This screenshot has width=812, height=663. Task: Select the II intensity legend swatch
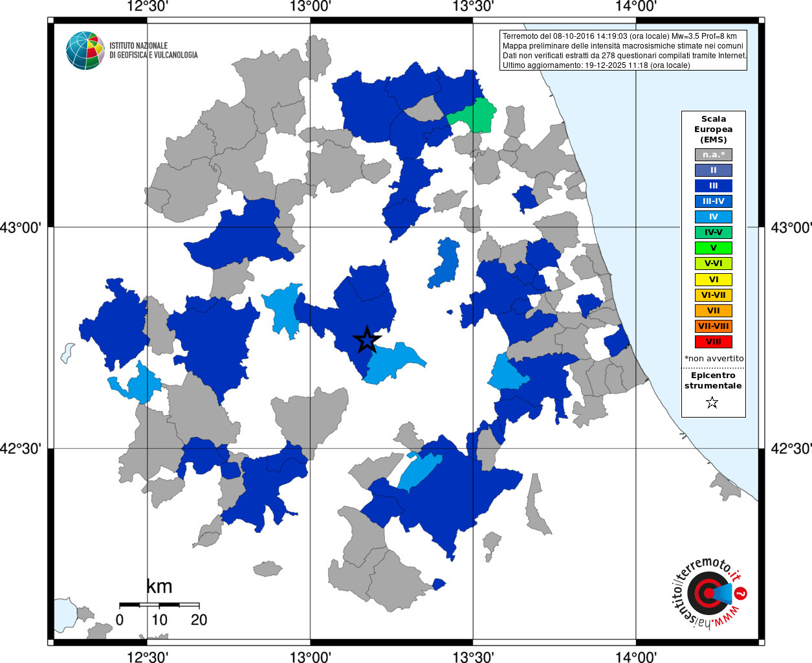(713, 170)
